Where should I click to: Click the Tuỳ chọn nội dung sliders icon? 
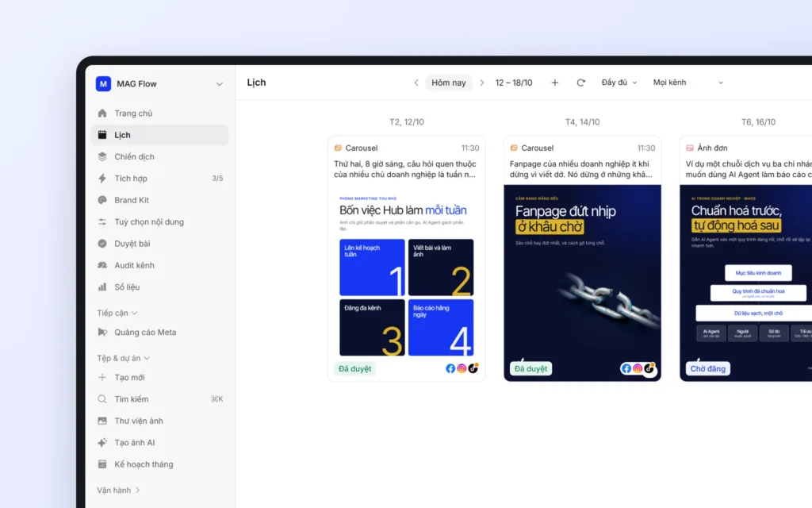[x=102, y=222]
